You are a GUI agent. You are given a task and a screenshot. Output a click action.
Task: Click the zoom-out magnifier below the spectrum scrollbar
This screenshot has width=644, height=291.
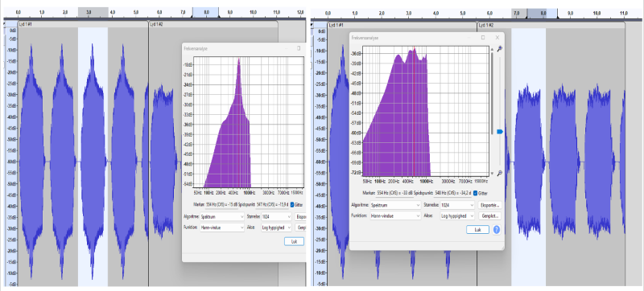tap(499, 174)
